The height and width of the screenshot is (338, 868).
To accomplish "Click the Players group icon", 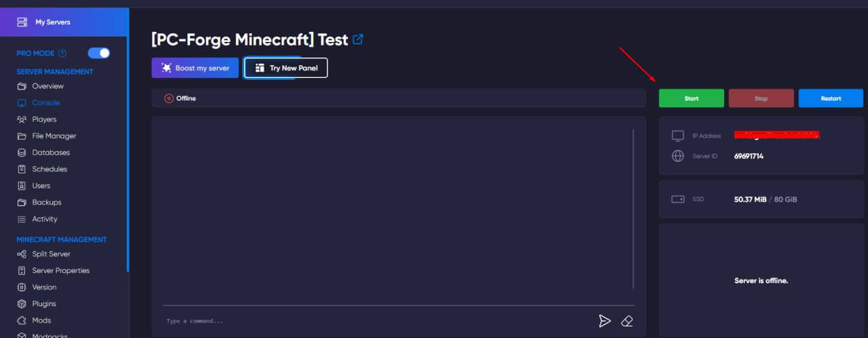I will (x=22, y=119).
